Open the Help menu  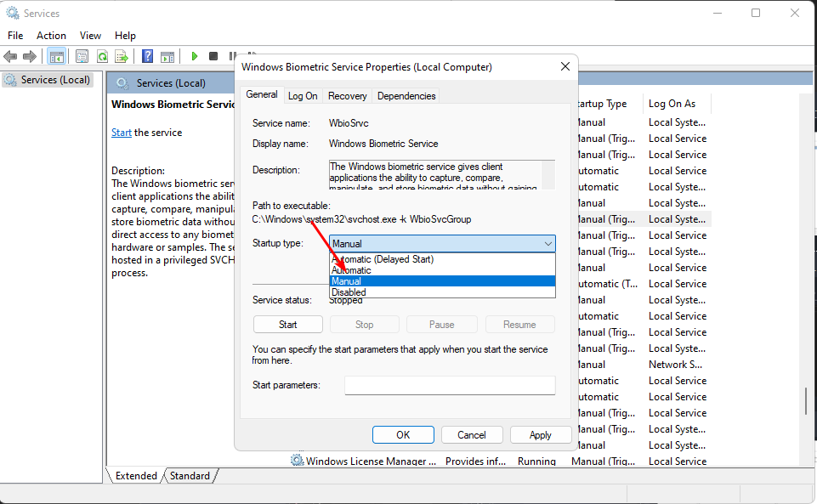point(125,36)
